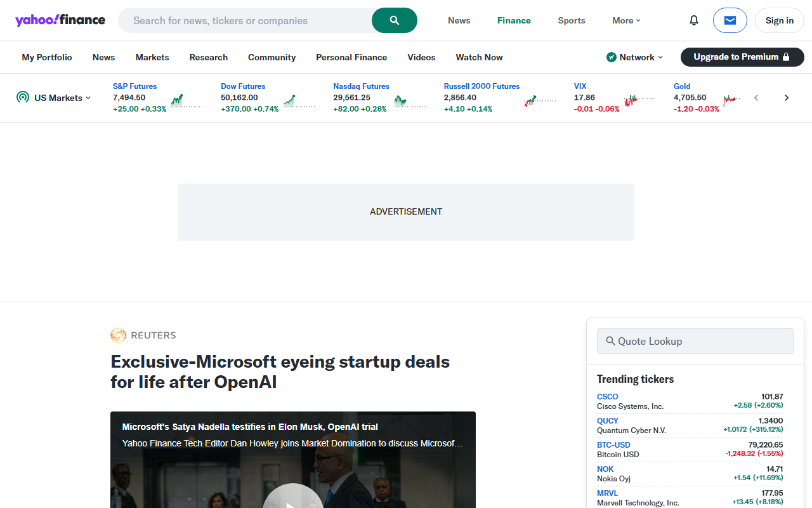The width and height of the screenshot is (812, 508).
Task: Click the Sign in button
Action: pos(780,20)
